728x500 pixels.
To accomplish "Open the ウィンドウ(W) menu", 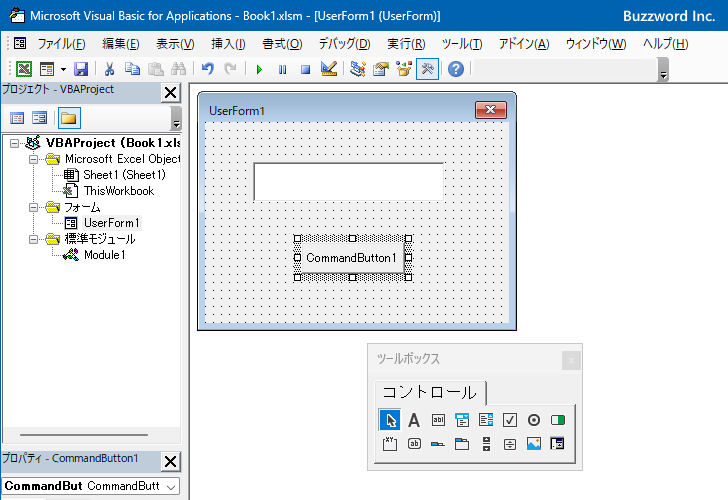I will click(596, 44).
